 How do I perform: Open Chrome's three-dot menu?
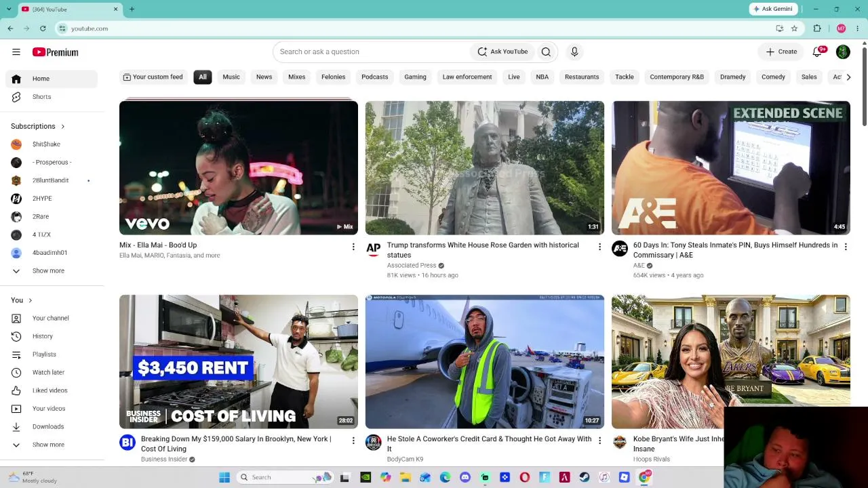coord(858,28)
